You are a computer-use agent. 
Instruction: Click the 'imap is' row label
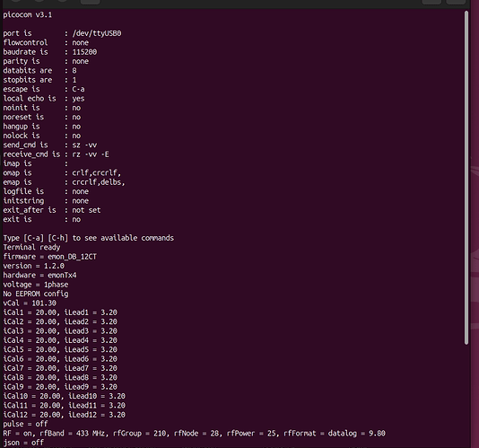tap(17, 163)
